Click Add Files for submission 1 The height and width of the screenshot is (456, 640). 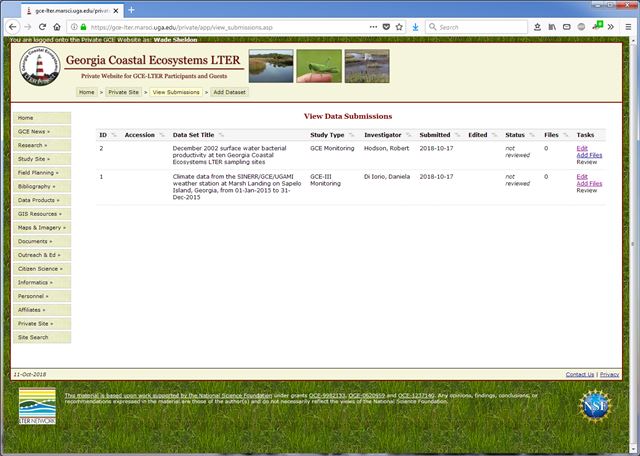[x=589, y=183]
